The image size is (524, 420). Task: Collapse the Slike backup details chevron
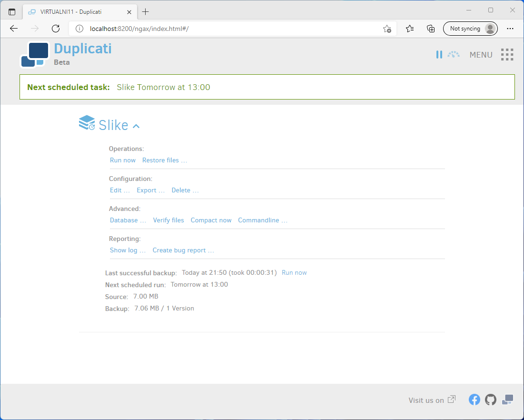coord(136,126)
